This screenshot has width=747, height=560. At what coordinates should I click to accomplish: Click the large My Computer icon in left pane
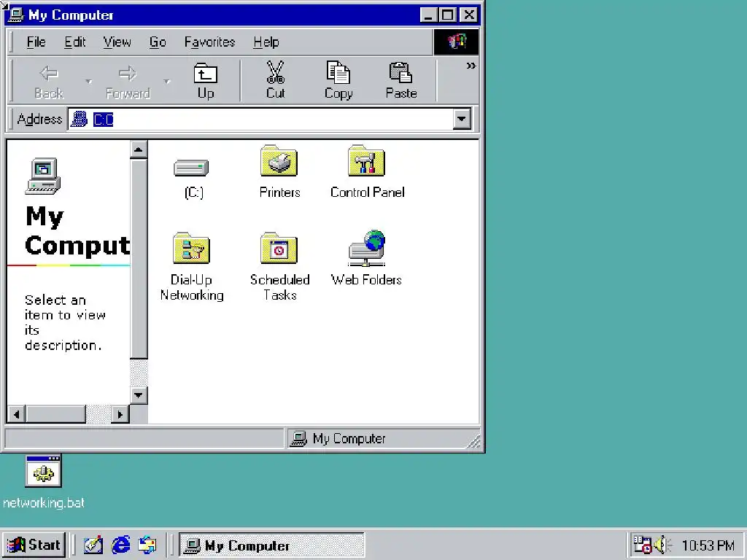click(x=43, y=176)
